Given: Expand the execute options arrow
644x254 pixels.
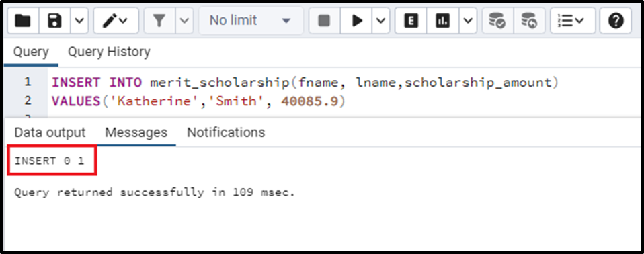Looking at the screenshot, I should tap(380, 20).
